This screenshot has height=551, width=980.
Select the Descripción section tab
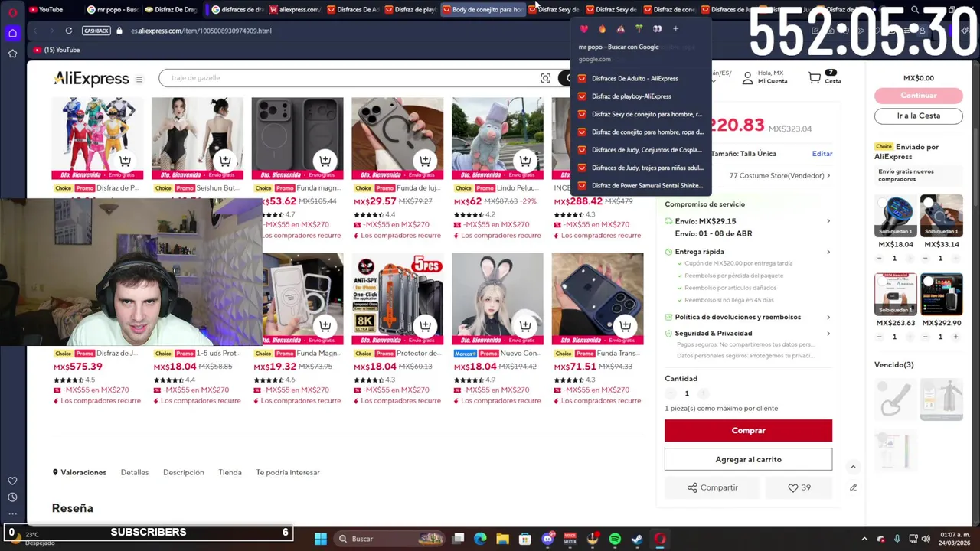[x=184, y=472]
